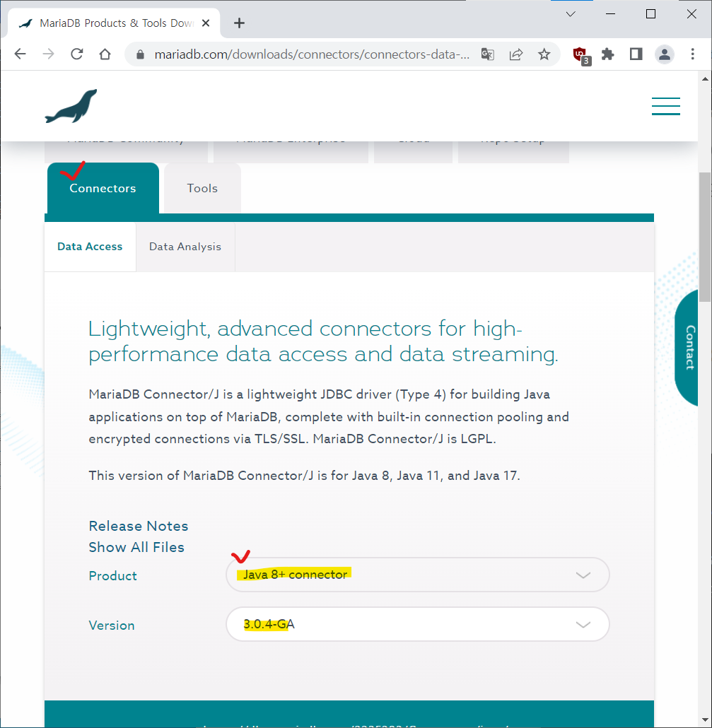
Task: Click the heading 'Lightweight, advanced connectors'
Action: point(323,341)
